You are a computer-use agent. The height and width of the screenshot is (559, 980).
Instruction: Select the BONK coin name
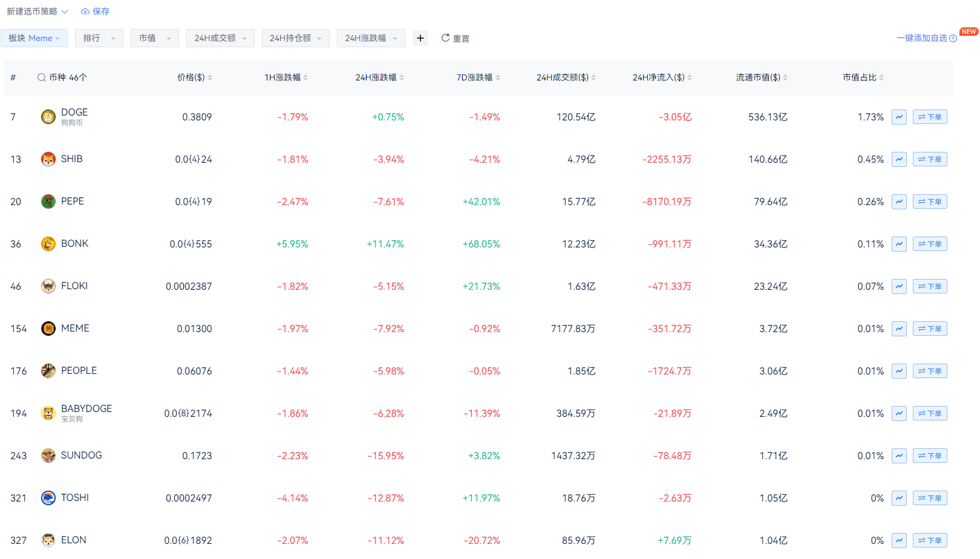pyautogui.click(x=74, y=243)
